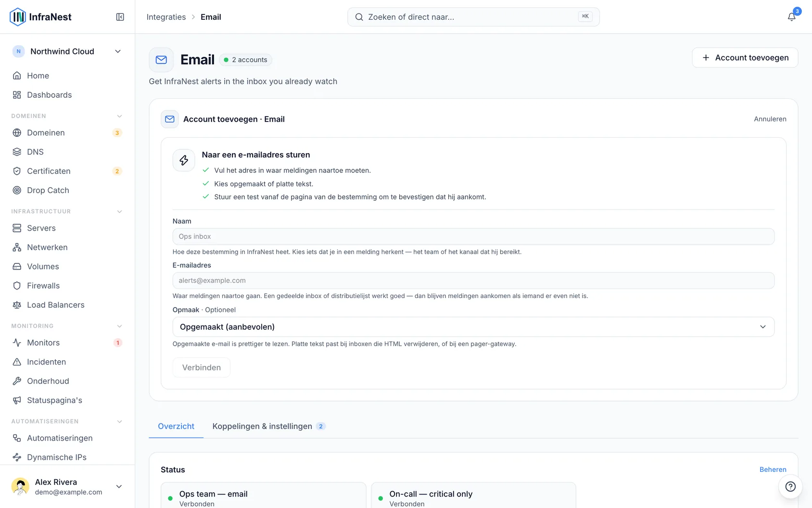Click the Dynamische IPs icon
Image resolution: width=812 pixels, height=508 pixels.
pos(17,457)
